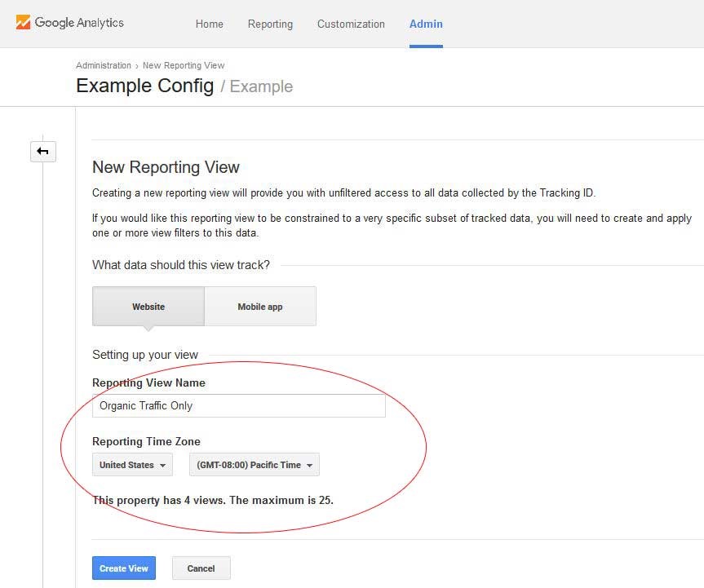Screen dimensions: 704x588
Task: Click the Cancel button
Action: [x=201, y=568]
